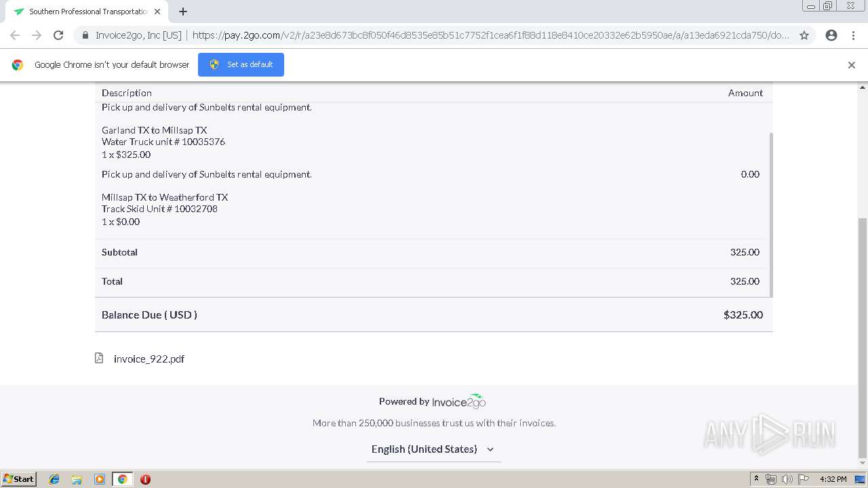Click the invoice items inner scrollbar
This screenshot has height=488, width=868.
tap(770, 214)
